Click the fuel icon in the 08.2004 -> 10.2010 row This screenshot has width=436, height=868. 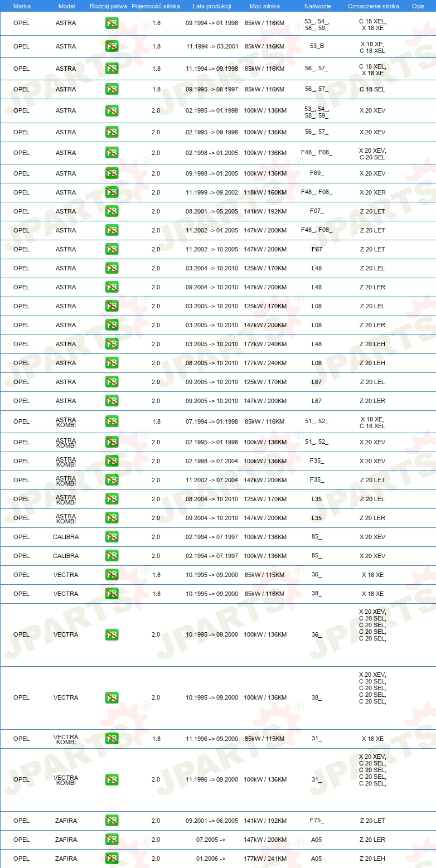(x=112, y=499)
